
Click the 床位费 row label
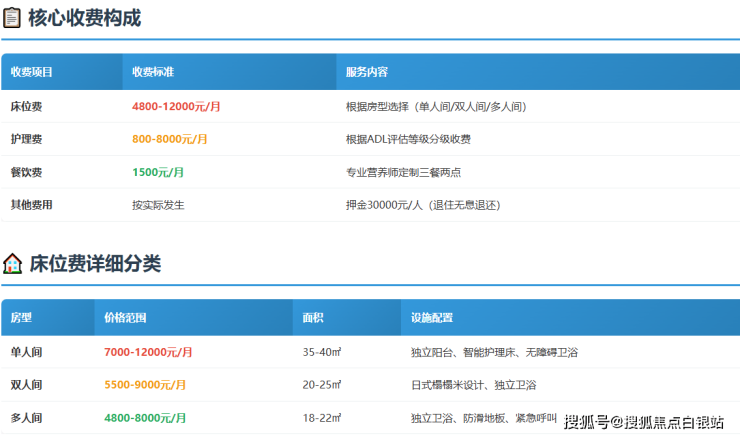tap(26, 106)
